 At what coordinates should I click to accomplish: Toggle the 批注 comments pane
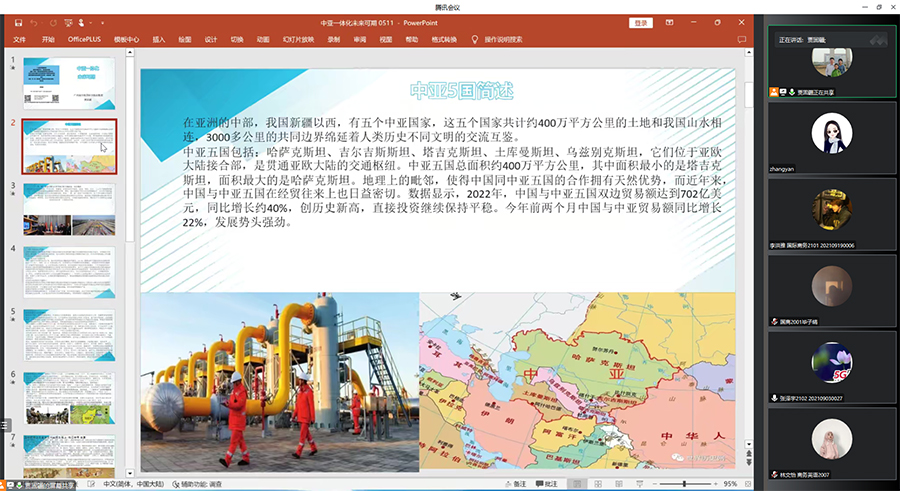549,483
